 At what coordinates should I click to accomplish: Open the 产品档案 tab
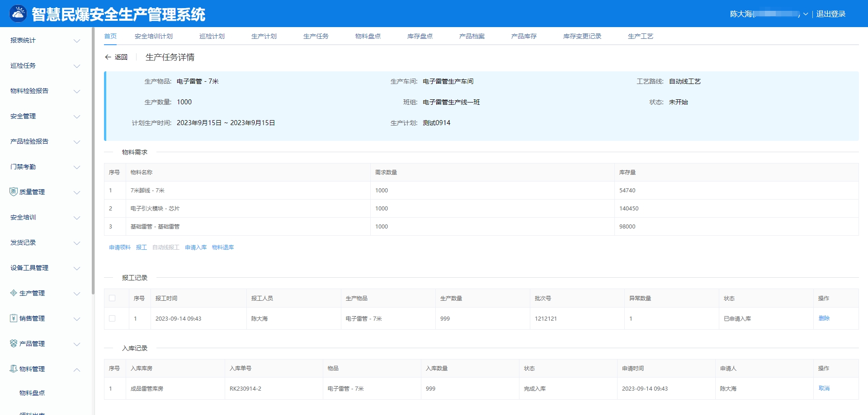(472, 36)
